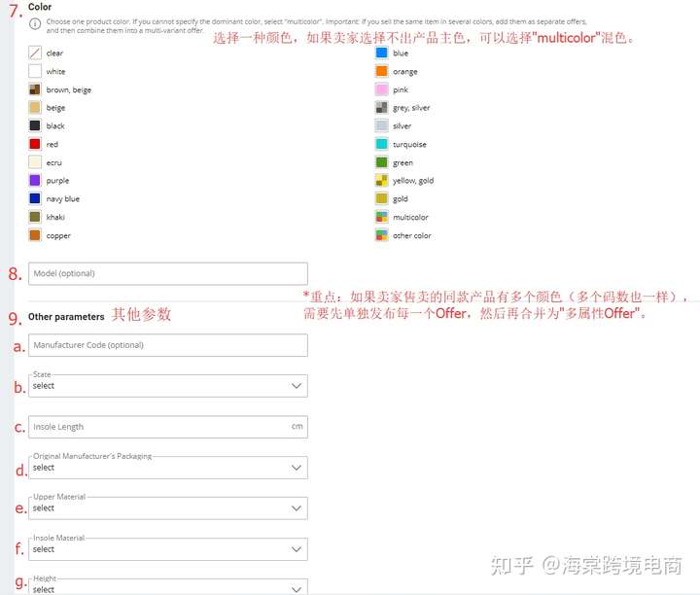Screen dimensions: 700x595
Task: Pick the blue color swatch
Action: tap(382, 53)
